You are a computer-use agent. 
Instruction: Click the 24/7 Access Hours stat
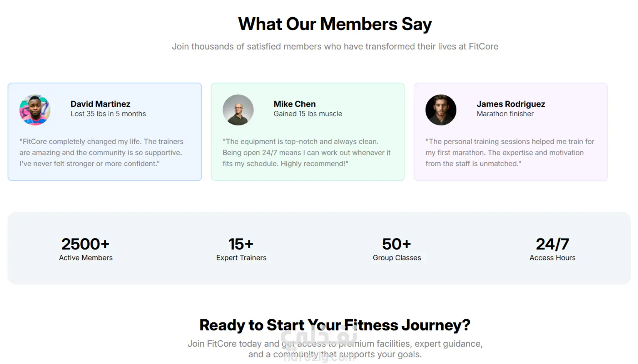552,249
